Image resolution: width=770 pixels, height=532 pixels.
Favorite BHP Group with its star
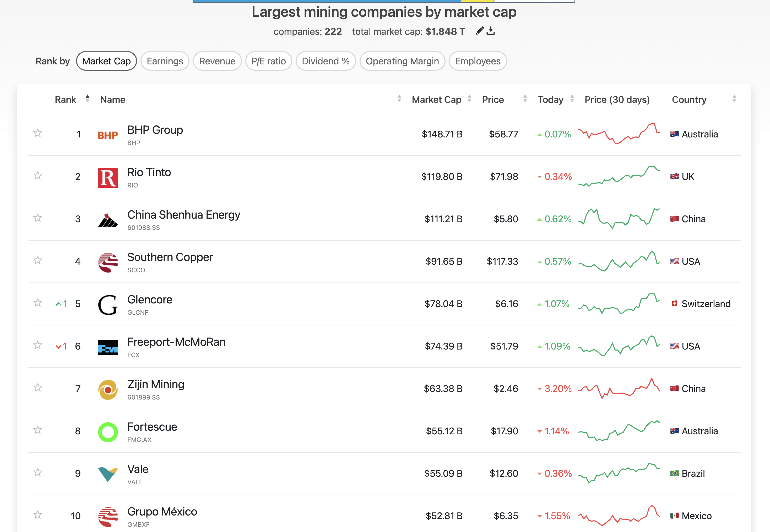point(38,133)
